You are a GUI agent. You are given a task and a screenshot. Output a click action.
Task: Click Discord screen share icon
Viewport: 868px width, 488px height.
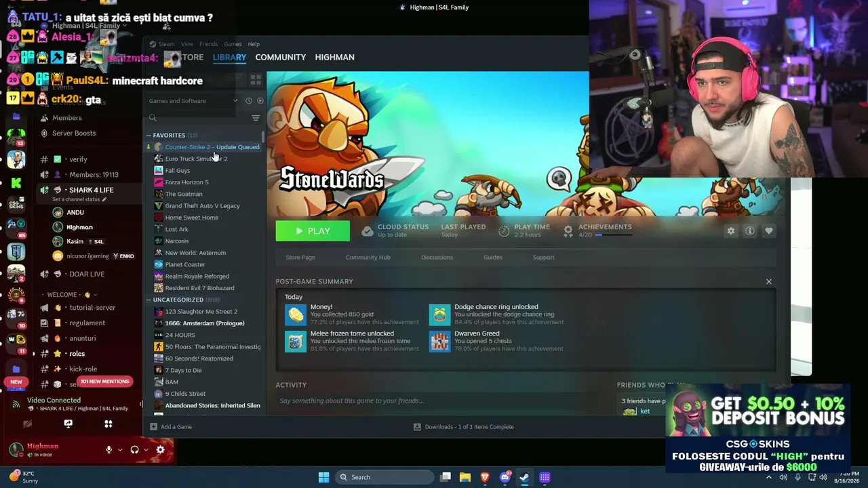coord(68,424)
